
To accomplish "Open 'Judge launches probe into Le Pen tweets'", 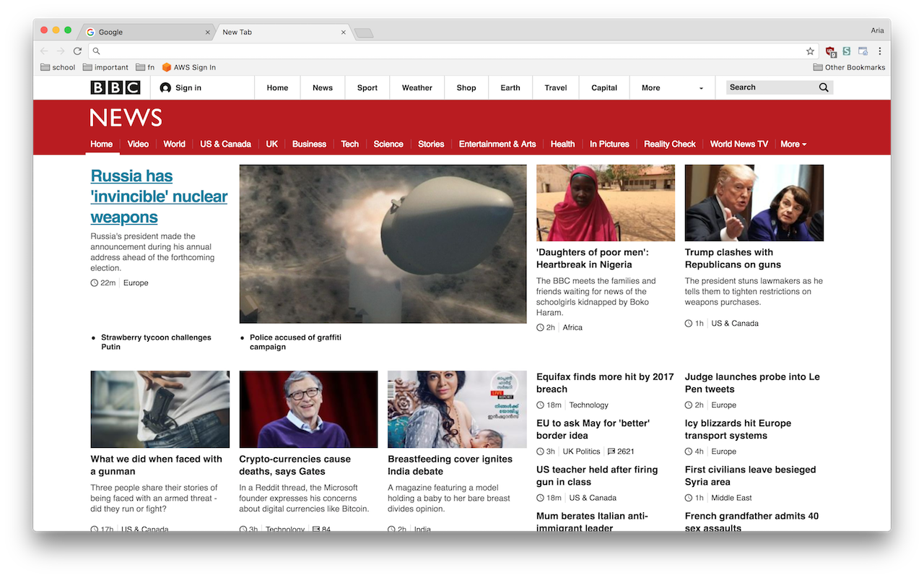I will click(752, 382).
